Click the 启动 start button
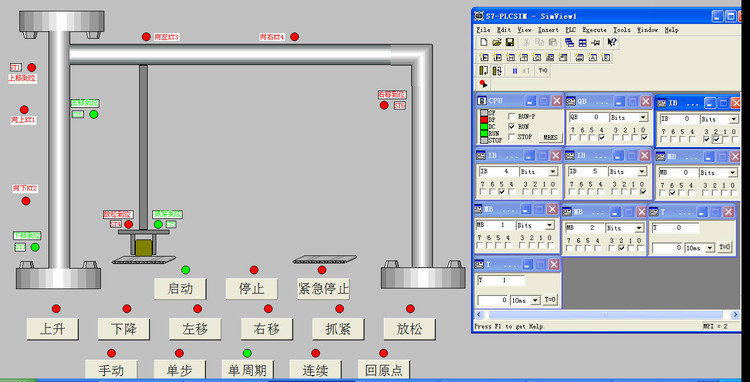 pyautogui.click(x=180, y=289)
